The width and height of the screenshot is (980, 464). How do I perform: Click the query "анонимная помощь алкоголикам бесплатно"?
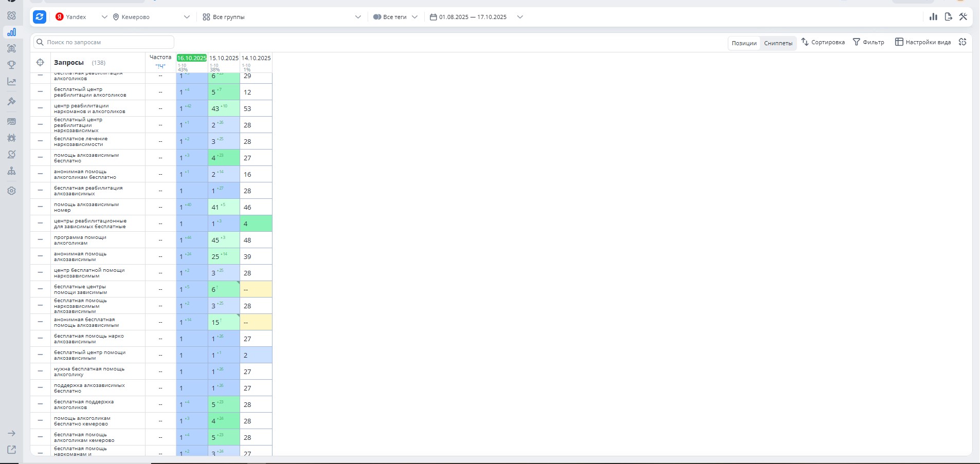tap(85, 174)
